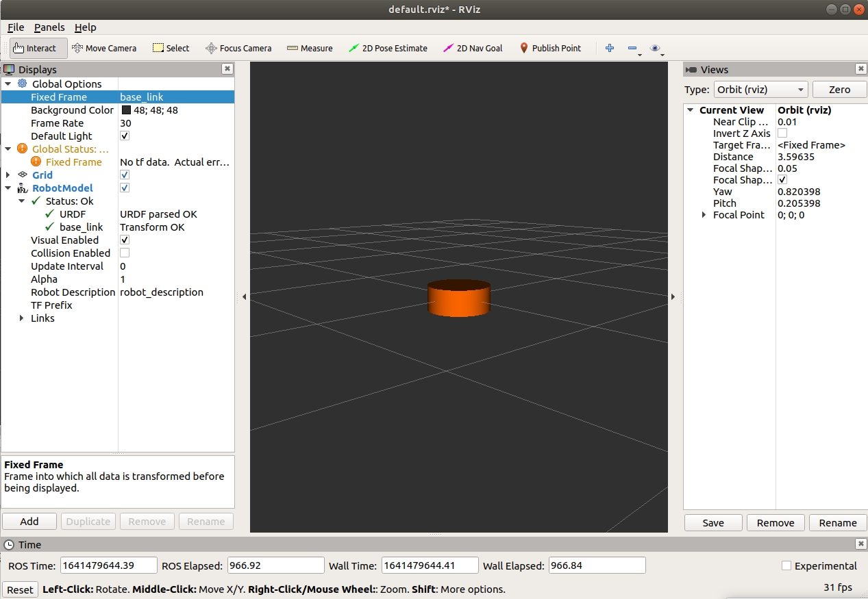Close the Displays panel

pyautogui.click(x=227, y=69)
